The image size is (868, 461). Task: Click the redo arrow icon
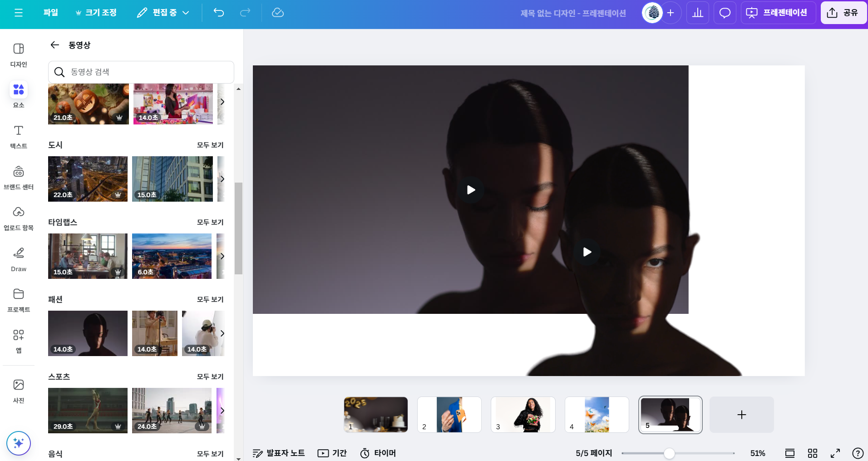coord(245,13)
